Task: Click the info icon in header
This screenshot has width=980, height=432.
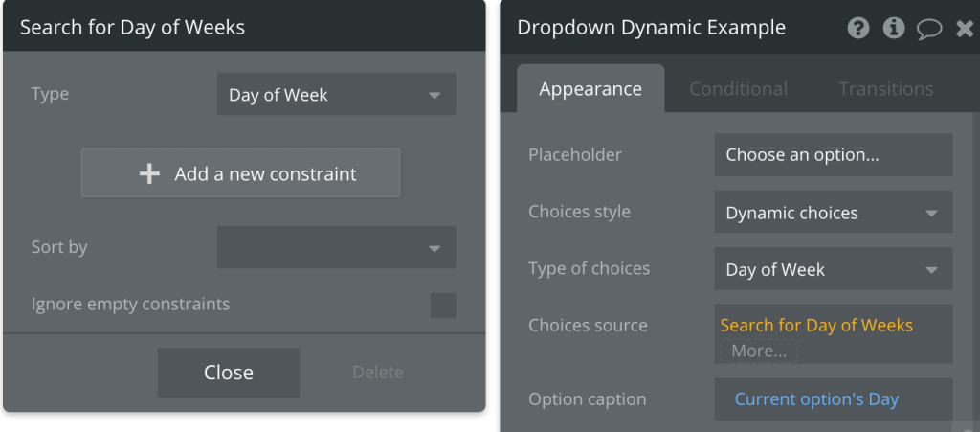Action: pos(894,28)
